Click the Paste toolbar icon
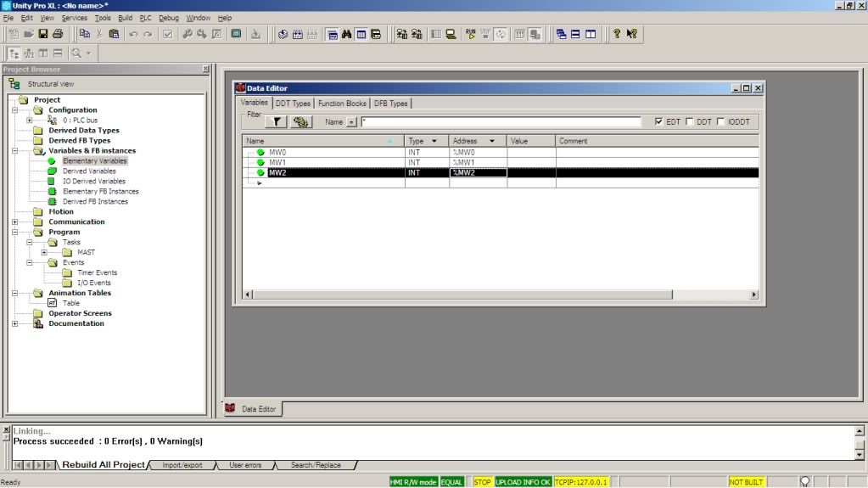 coord(114,34)
